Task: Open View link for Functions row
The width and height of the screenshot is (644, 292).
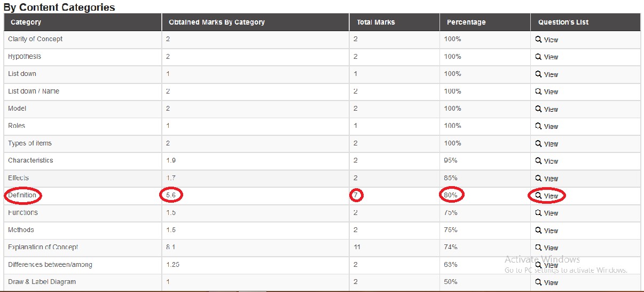Action: point(551,213)
